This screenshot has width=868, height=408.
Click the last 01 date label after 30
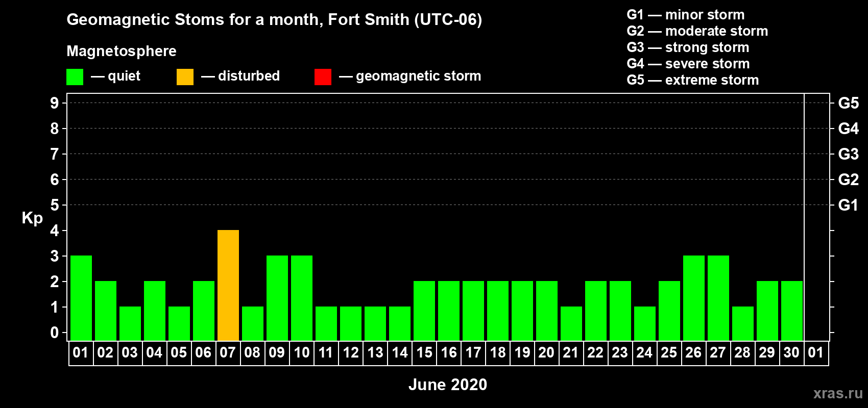[x=816, y=352]
